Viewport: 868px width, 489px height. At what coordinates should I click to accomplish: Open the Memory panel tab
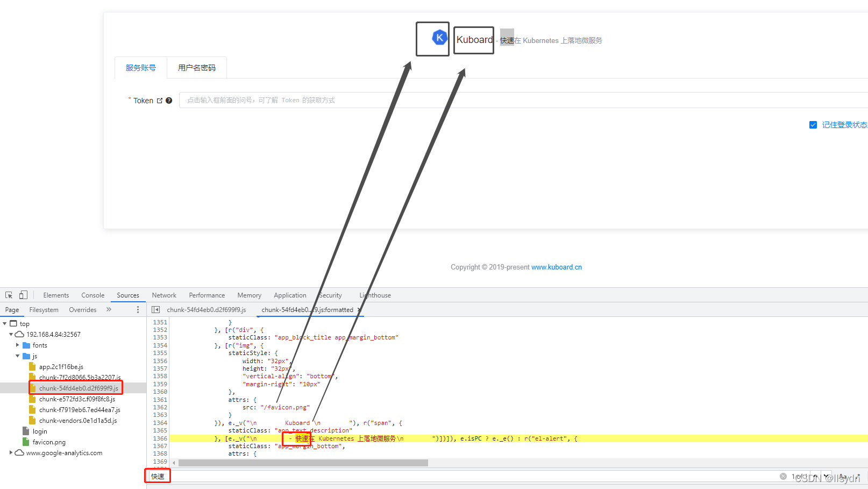tap(250, 295)
